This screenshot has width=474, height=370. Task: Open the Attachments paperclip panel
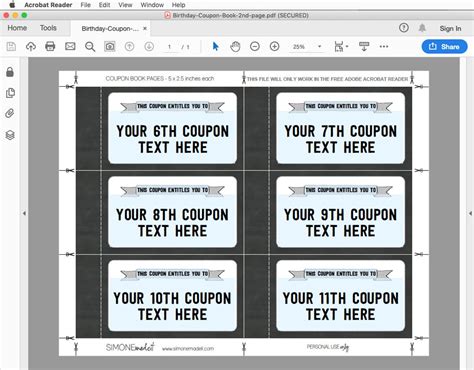coord(10,114)
